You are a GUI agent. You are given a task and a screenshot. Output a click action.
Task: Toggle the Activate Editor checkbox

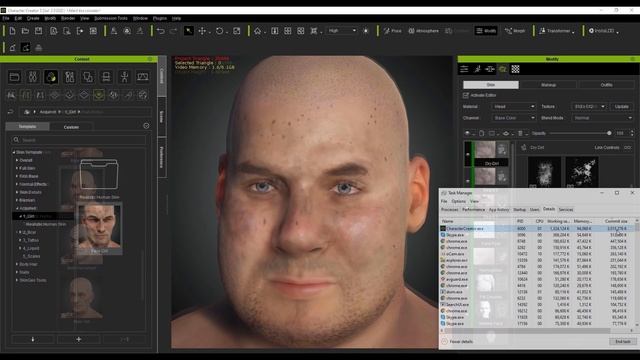[x=466, y=95]
